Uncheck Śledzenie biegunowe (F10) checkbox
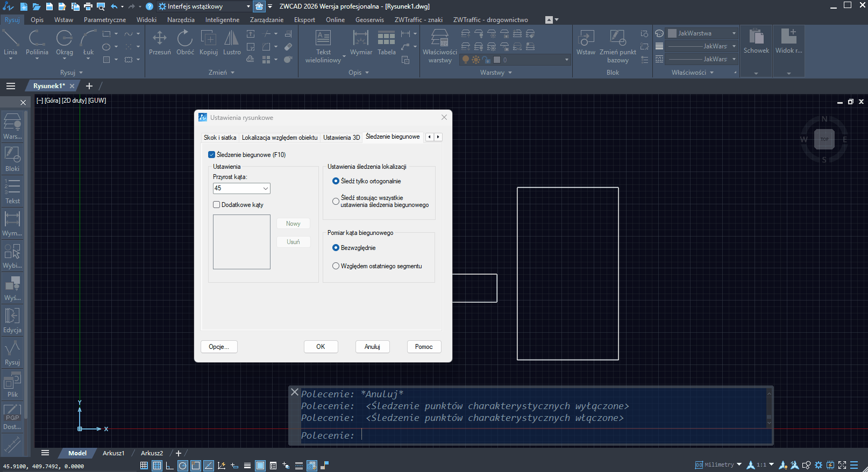The height and width of the screenshot is (472, 868). pyautogui.click(x=211, y=155)
